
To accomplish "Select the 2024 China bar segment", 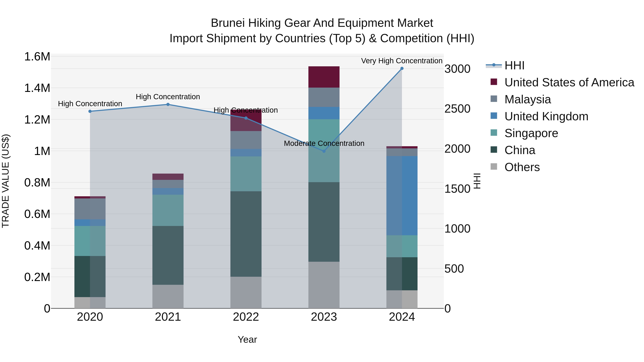I will (402, 274).
